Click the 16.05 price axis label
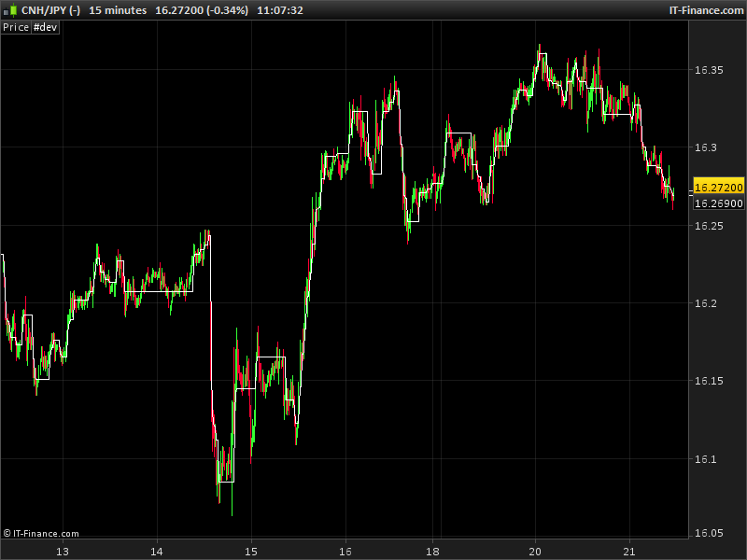This screenshot has height=560, width=747. point(709,533)
